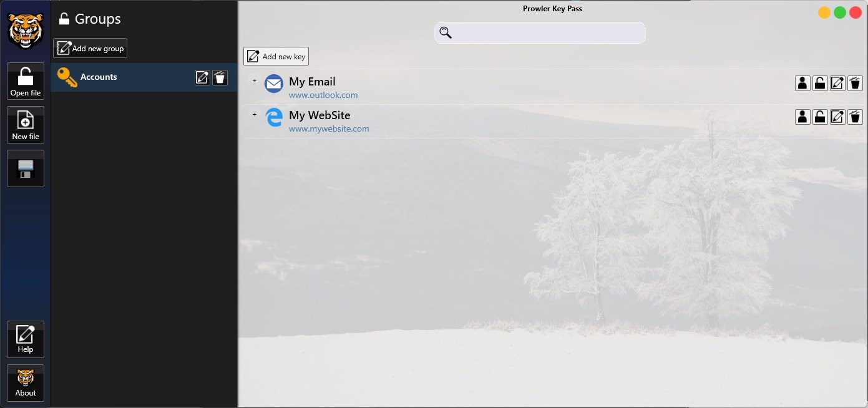
Task: Expand the My WebSite entry
Action: (x=255, y=115)
